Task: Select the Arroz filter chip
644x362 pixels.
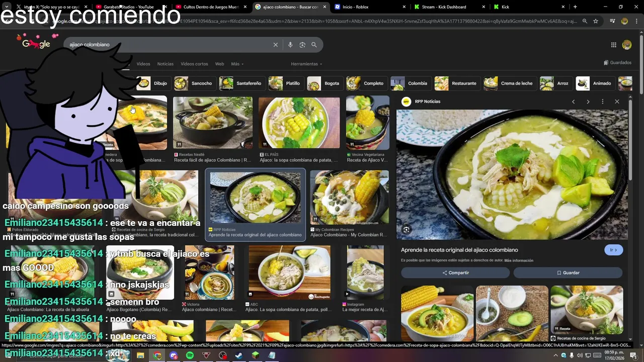Action: click(555, 83)
